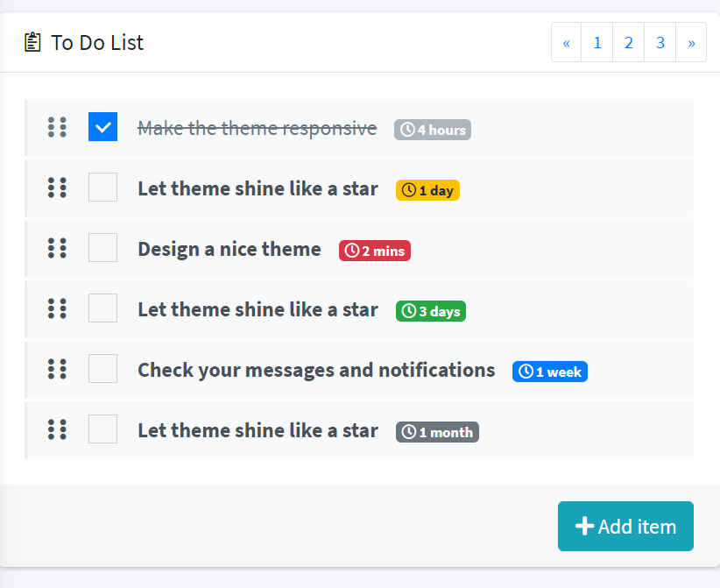This screenshot has width=720, height=588.
Task: Go to previous page with « arrow
Action: coord(566,42)
